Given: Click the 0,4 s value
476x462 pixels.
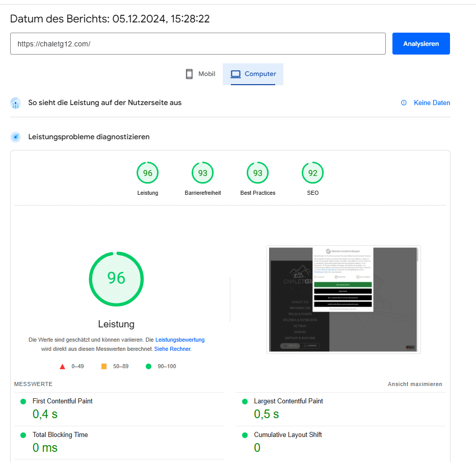Looking at the screenshot, I should (x=45, y=414).
